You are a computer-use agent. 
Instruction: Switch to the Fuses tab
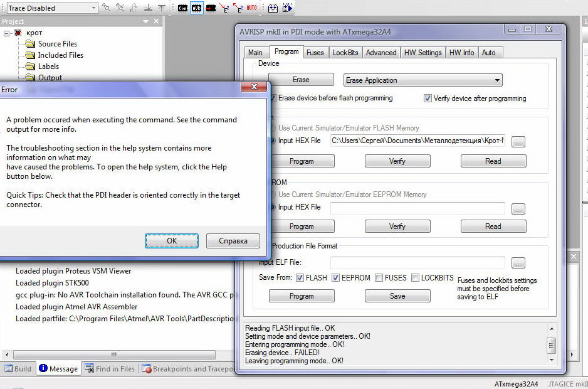click(x=315, y=53)
